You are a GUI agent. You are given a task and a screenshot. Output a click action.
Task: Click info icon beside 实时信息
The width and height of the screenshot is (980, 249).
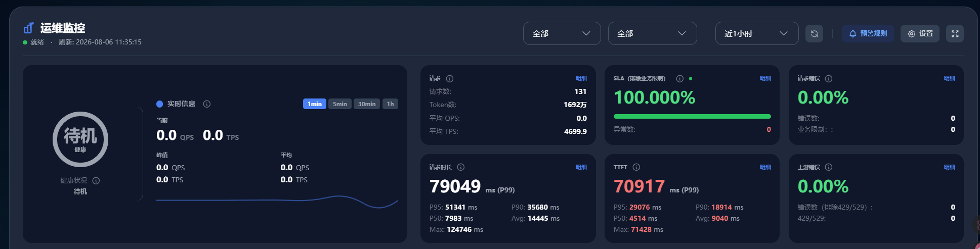pos(207,104)
